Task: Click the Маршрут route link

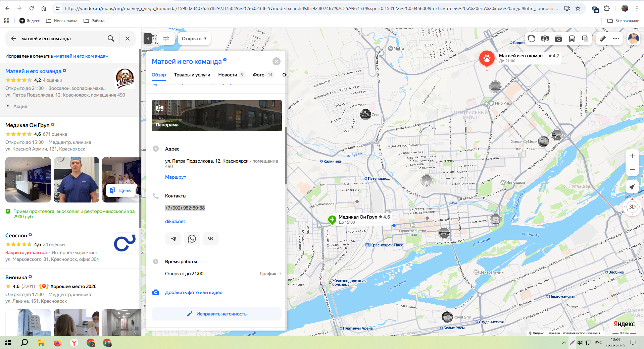Action: click(x=176, y=177)
